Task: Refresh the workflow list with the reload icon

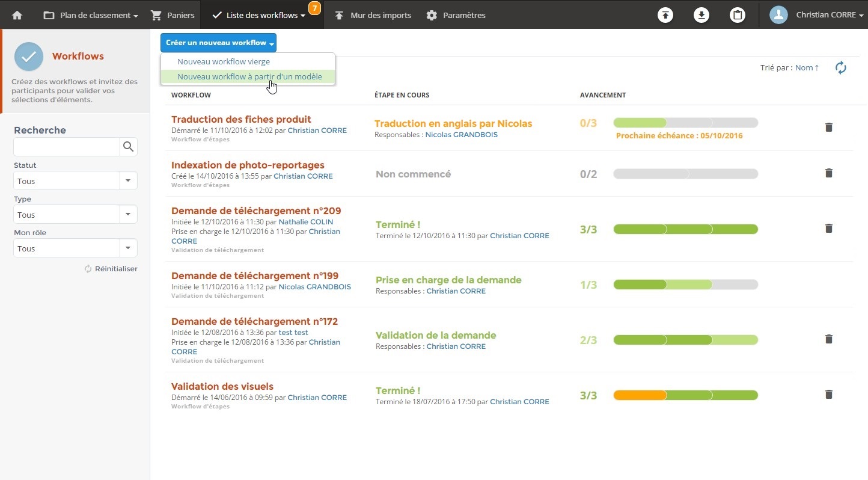Action: (x=841, y=67)
